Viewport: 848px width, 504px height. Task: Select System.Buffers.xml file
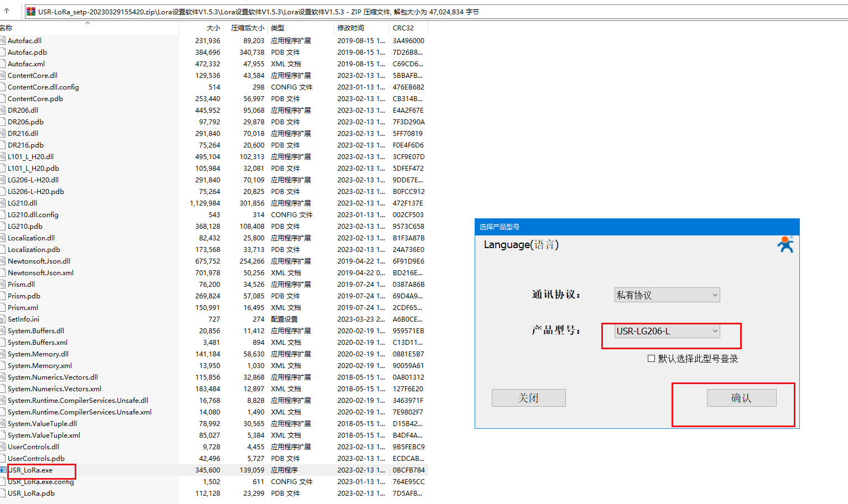[38, 343]
